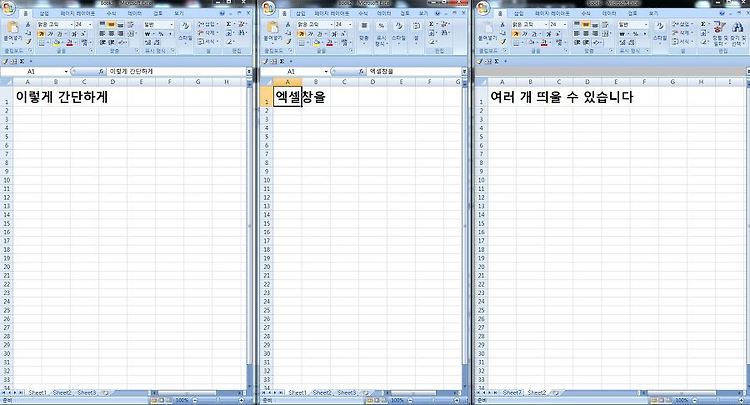Click the 서식 format button in the right window
The image size is (750, 405).
click(683, 42)
